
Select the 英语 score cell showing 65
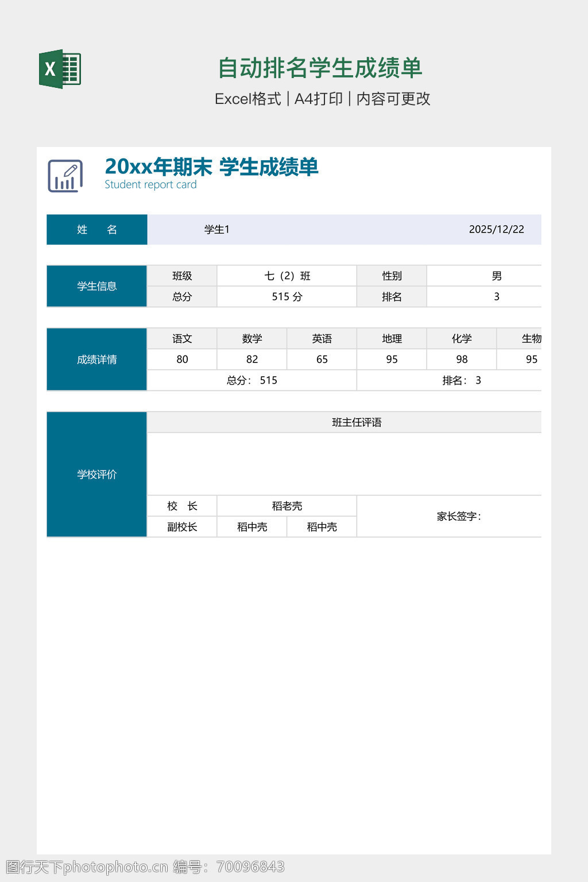[x=322, y=359]
